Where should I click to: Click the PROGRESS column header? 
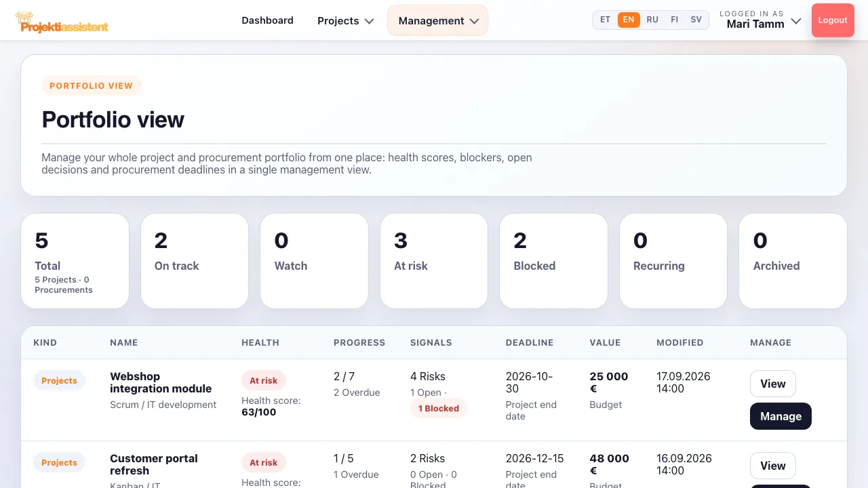pyautogui.click(x=359, y=343)
